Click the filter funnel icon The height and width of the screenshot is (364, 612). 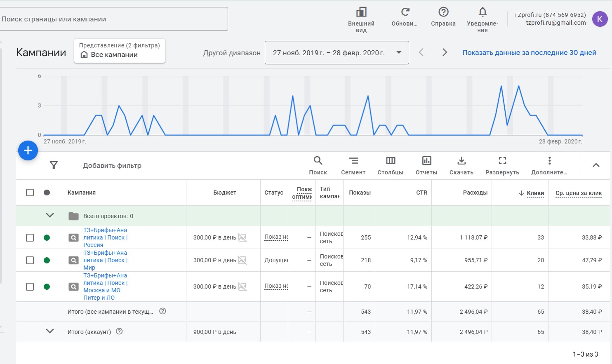pyautogui.click(x=54, y=165)
